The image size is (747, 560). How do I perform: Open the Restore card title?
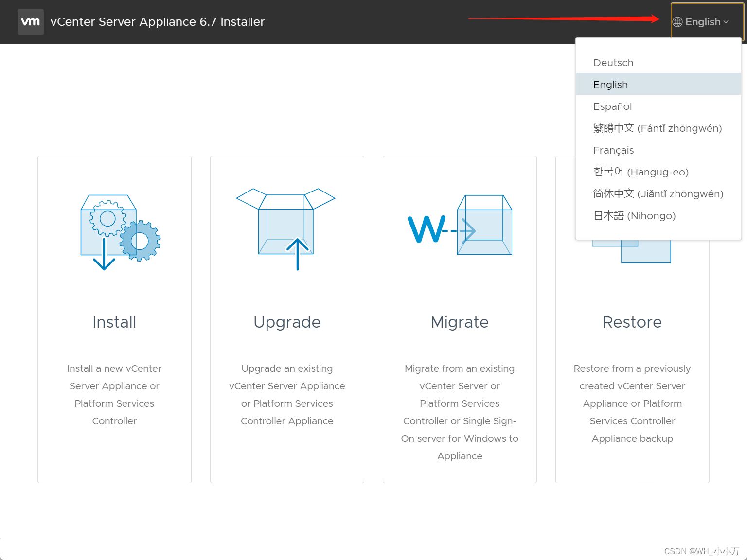coord(632,322)
